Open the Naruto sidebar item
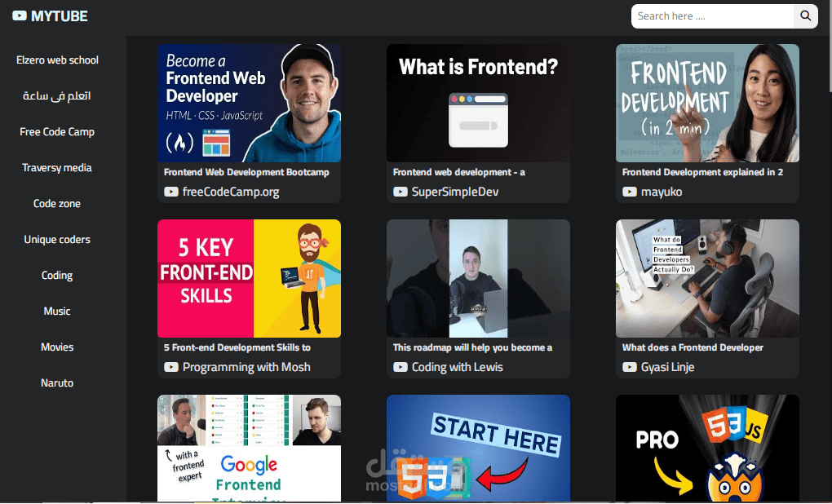The image size is (832, 504). pyautogui.click(x=57, y=382)
